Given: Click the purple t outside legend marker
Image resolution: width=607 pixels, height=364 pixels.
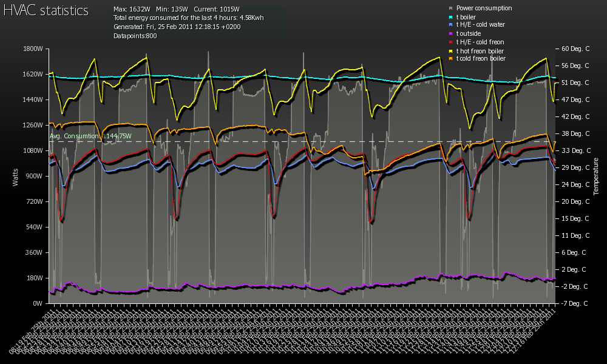Looking at the screenshot, I should pos(450,34).
